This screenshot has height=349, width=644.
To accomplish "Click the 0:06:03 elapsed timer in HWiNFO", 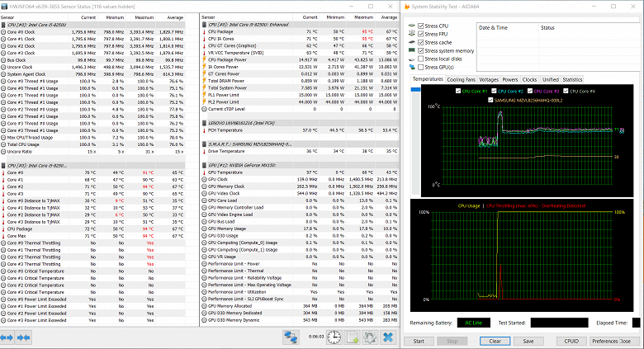I will 316,337.
